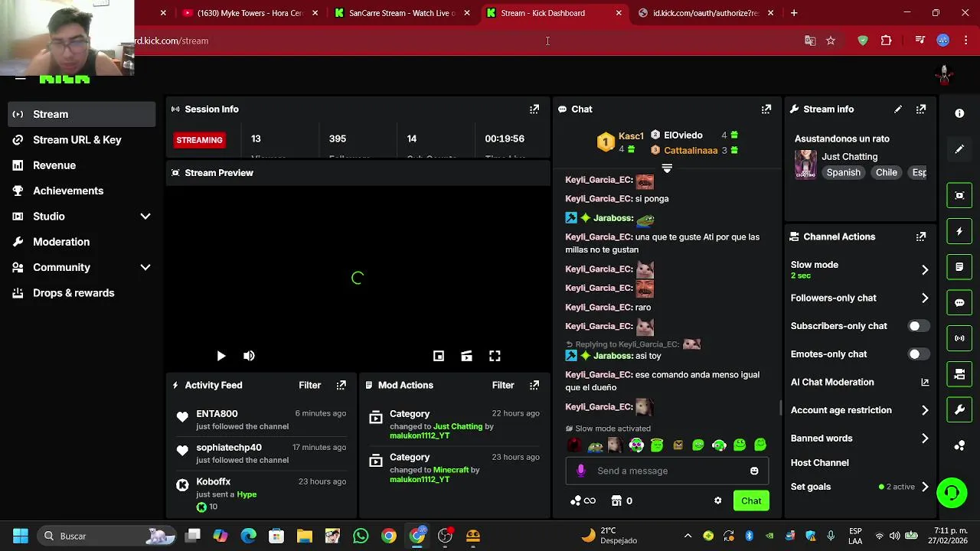Viewport: 980px width, 551px height.
Task: Click Host Channel action
Action: coord(819,462)
